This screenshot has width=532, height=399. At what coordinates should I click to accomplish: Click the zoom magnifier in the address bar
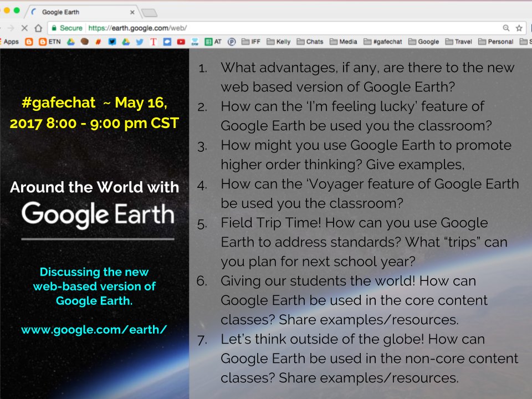pos(506,28)
